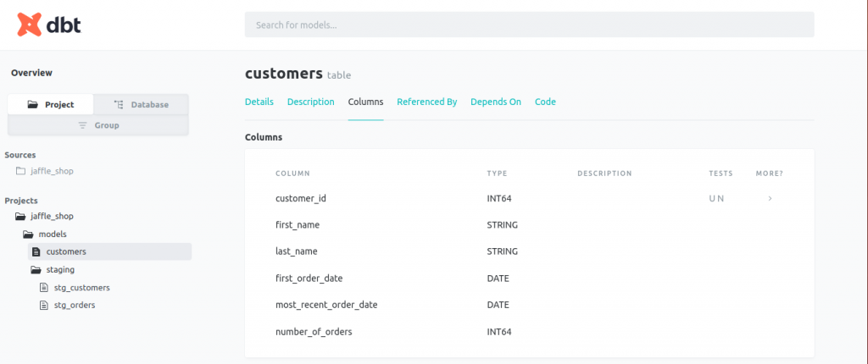Image resolution: width=868 pixels, height=364 pixels.
Task: Click the Search for models field
Action: 529,25
